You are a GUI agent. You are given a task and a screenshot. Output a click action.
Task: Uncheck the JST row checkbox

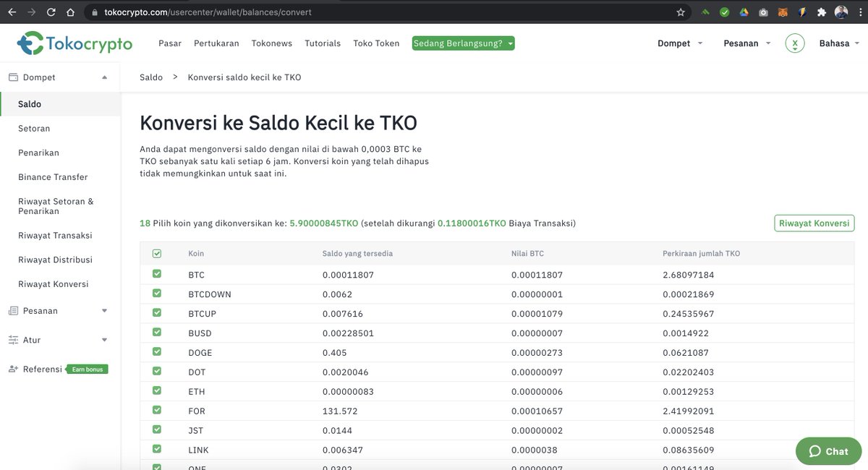(157, 430)
